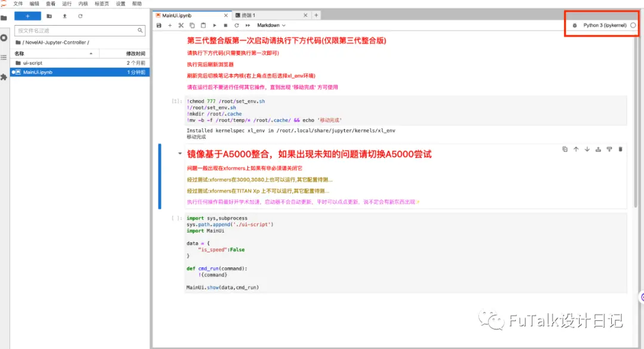The height and width of the screenshot is (349, 644).
Task: Restart the kernel with the circular arrow icon
Action: [x=237, y=26]
